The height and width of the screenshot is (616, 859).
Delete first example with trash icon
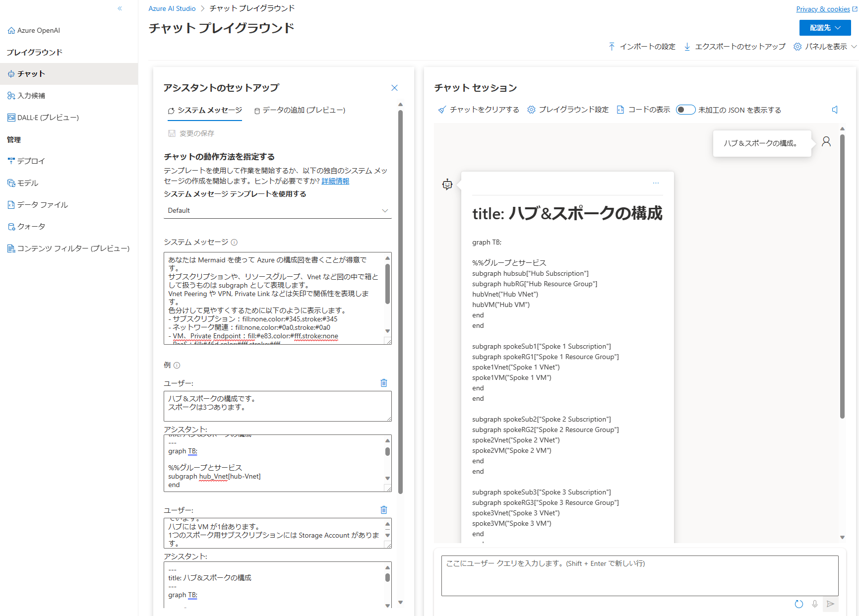click(x=384, y=383)
